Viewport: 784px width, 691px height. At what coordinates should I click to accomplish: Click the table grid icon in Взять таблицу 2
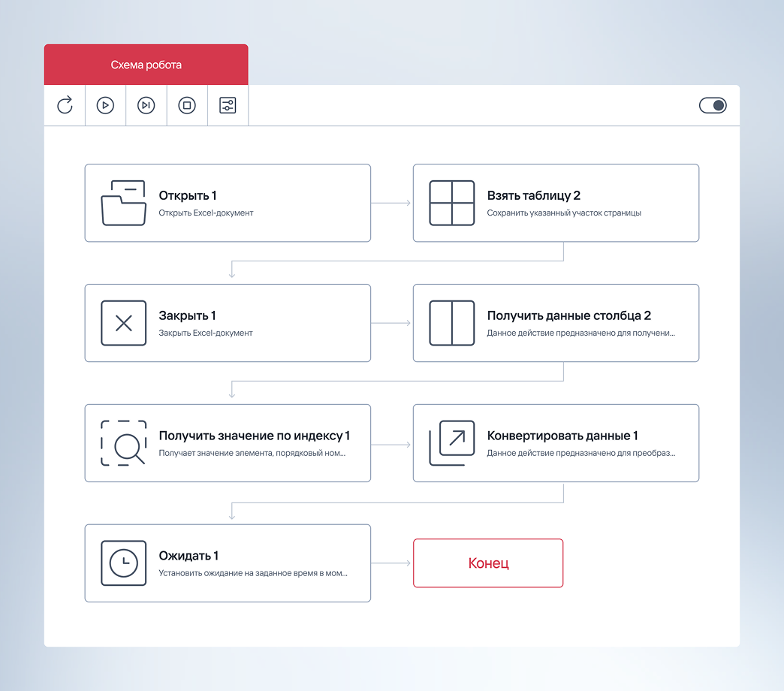pyautogui.click(x=451, y=203)
